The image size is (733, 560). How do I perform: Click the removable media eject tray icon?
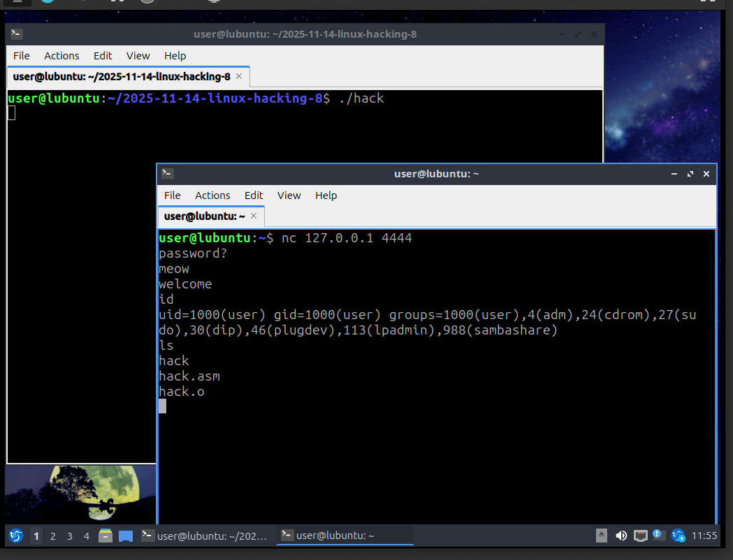click(602, 536)
